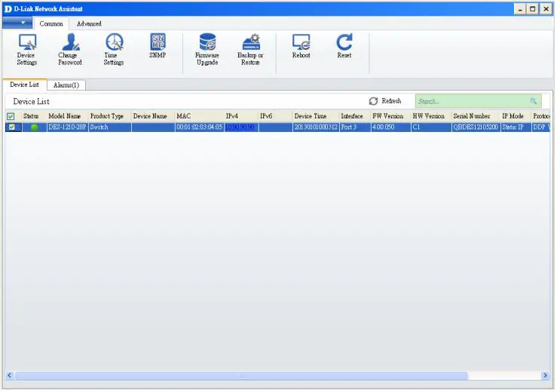Click the Refresh icon in Device List

coord(373,101)
